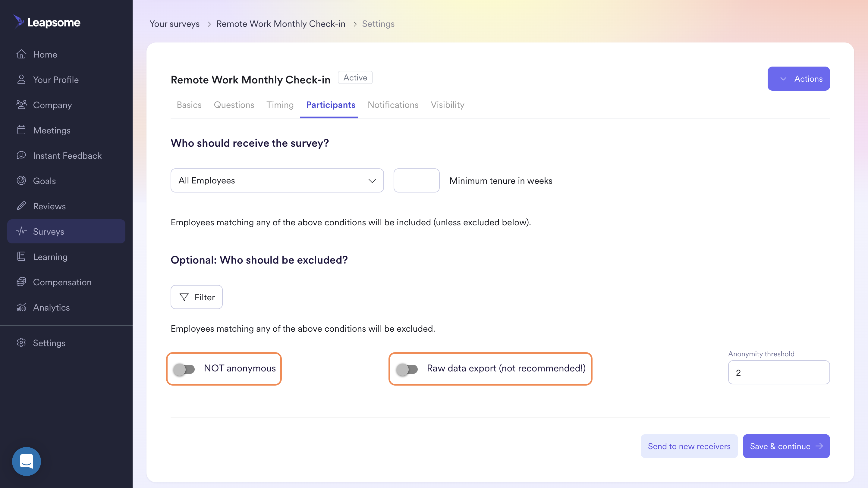Open Home via the house icon
This screenshot has width=868, height=488.
(x=21, y=54)
